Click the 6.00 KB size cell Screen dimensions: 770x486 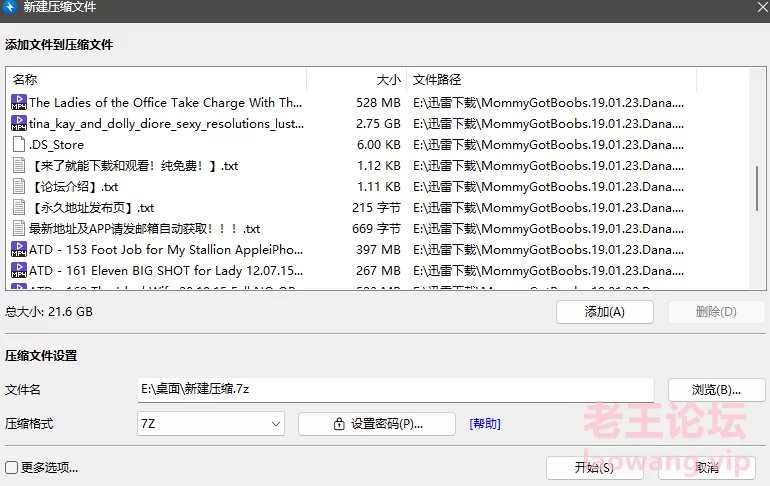coord(379,145)
